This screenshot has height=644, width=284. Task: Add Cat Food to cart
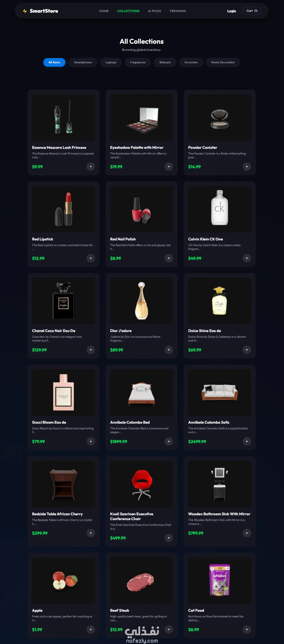point(246,629)
